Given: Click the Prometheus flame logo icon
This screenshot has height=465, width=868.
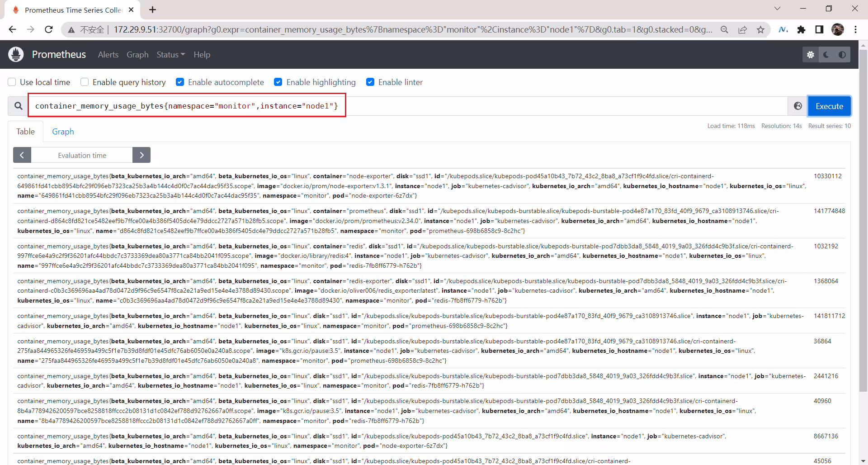Looking at the screenshot, I should point(16,54).
